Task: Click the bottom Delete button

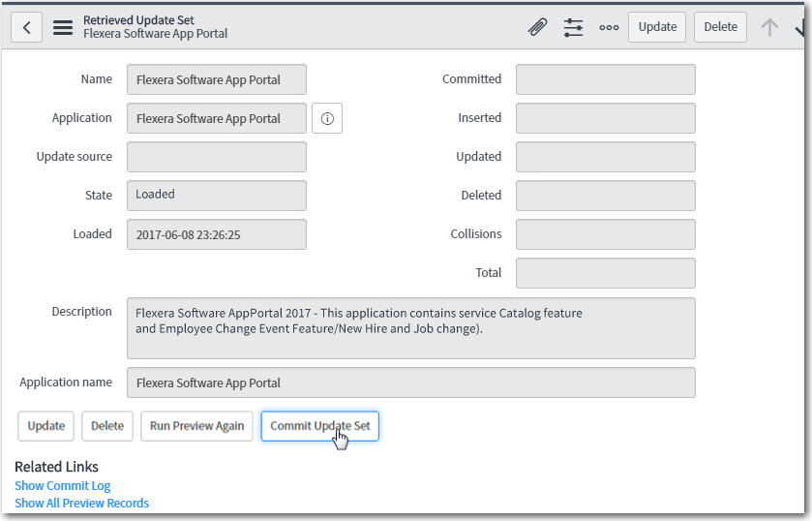Action: point(107,426)
